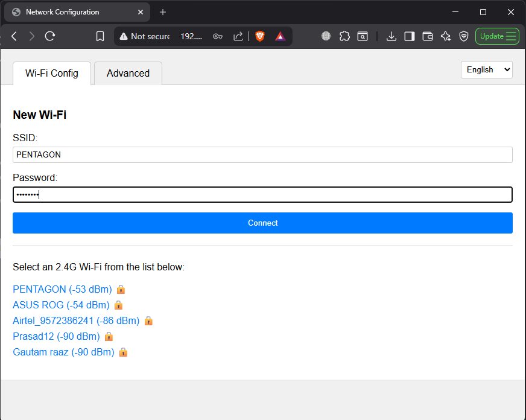526x420 pixels.
Task: Switch to the Wi-Fi Config tab
Action: tap(52, 73)
